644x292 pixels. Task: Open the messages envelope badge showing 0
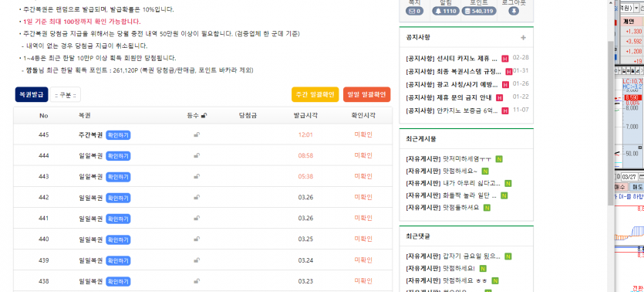pyautogui.click(x=414, y=11)
